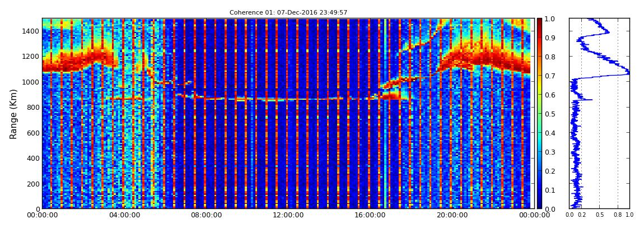Click the profile curve peak near 1.0
This screenshot has height=228, width=644.
click(628, 74)
